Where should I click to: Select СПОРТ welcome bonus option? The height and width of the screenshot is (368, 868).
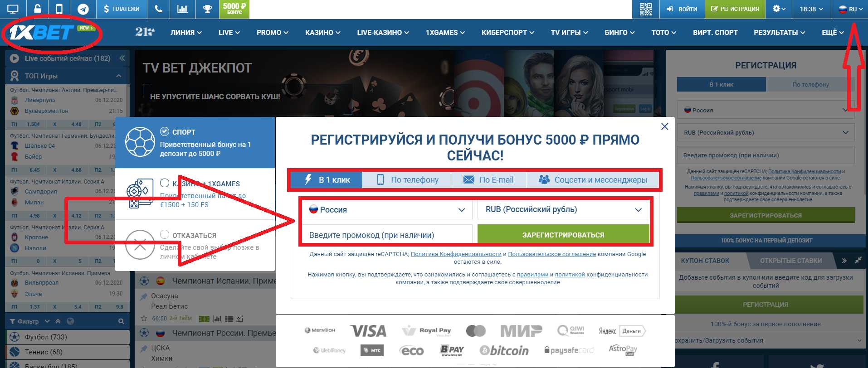tap(195, 142)
